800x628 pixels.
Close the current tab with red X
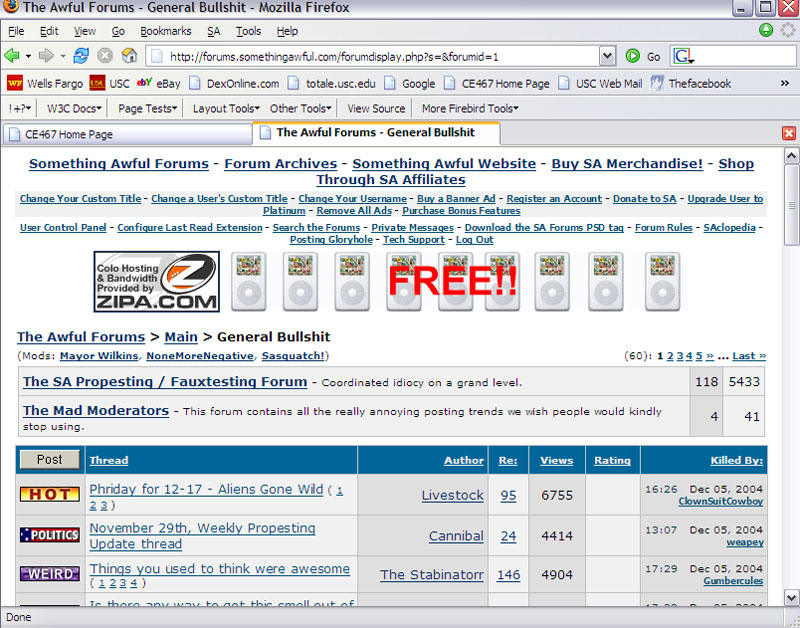[788, 134]
